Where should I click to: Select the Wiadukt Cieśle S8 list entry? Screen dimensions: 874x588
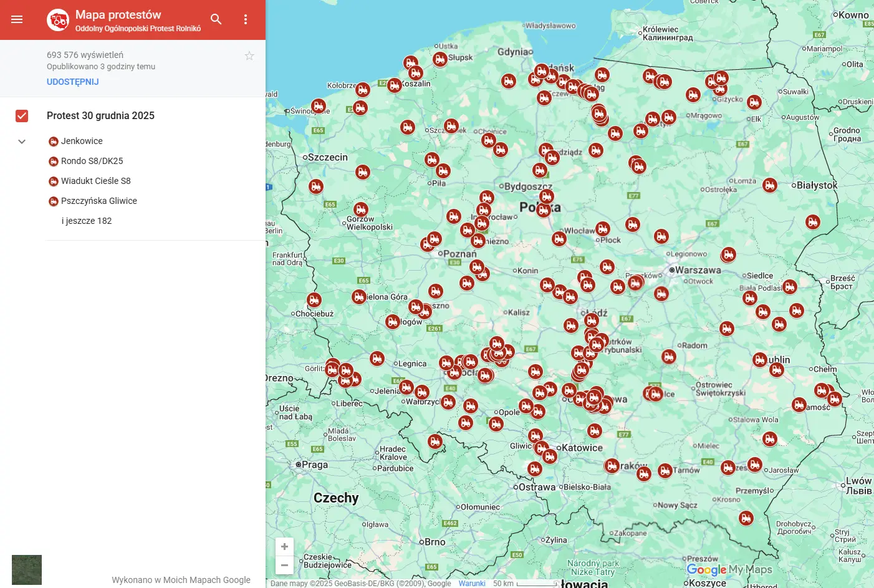(x=96, y=181)
